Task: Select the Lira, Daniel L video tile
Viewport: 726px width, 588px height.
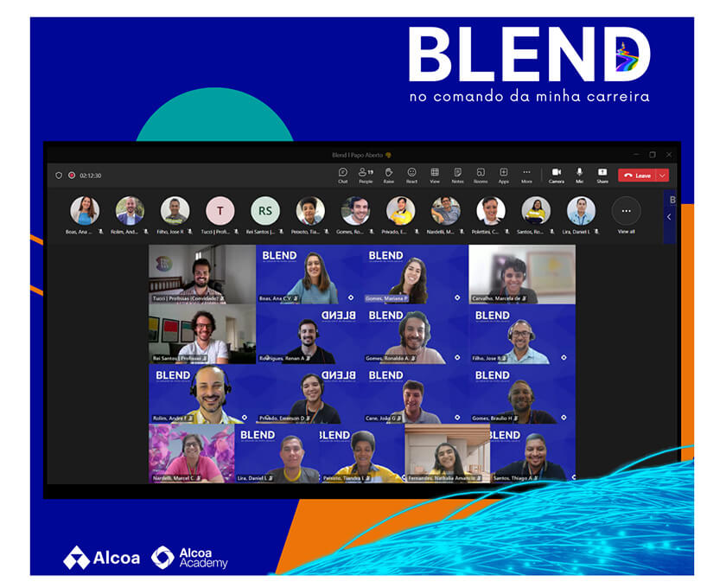Action: click(277, 454)
